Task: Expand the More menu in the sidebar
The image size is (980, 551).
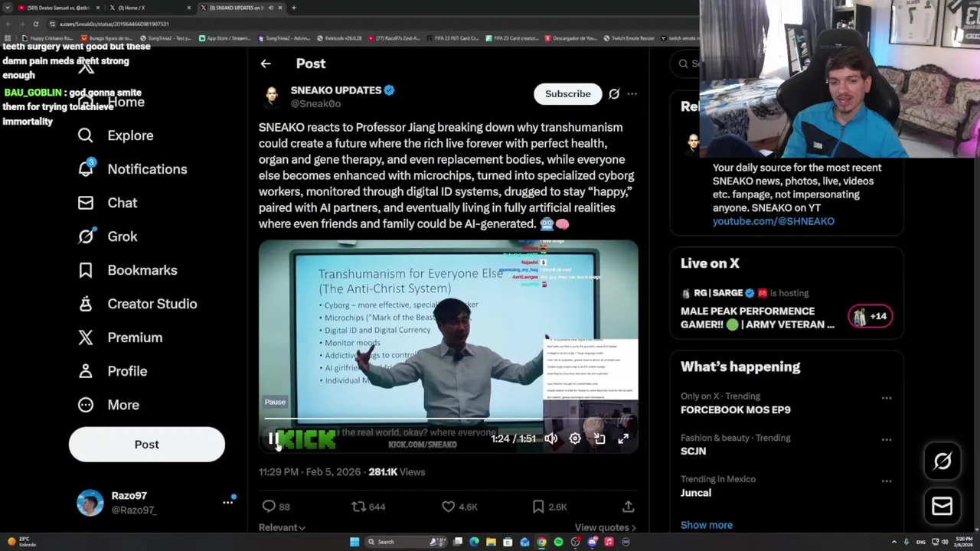Action: pyautogui.click(x=109, y=405)
